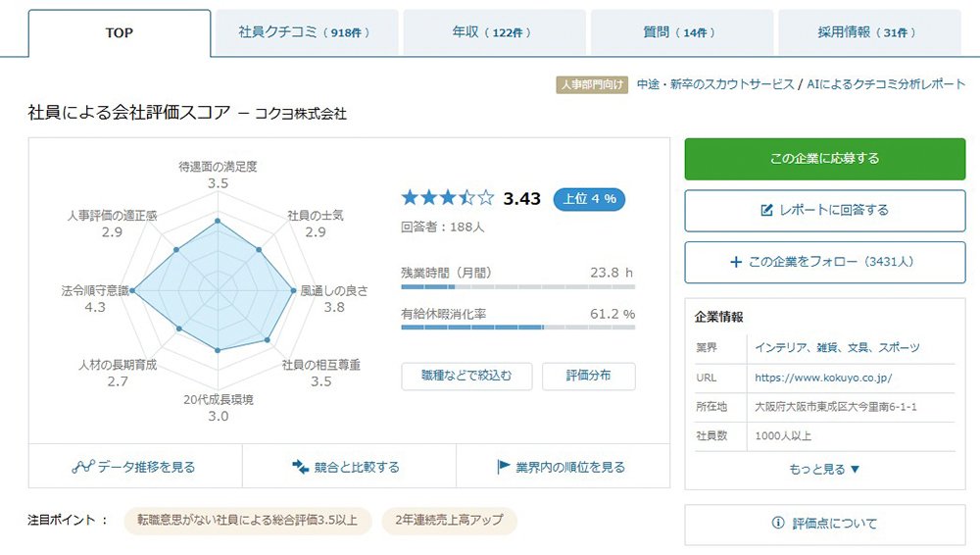Click the 待遇面の満足度 label on chart

coord(218,167)
